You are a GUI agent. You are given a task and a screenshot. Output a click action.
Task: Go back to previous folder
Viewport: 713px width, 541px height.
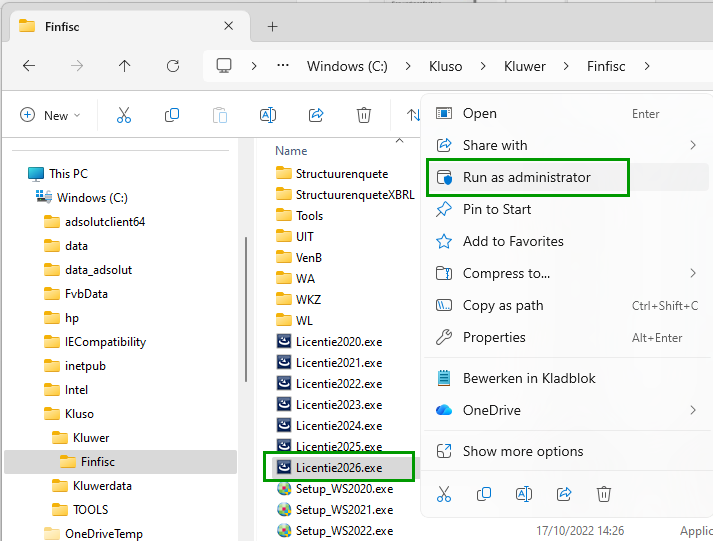point(29,66)
